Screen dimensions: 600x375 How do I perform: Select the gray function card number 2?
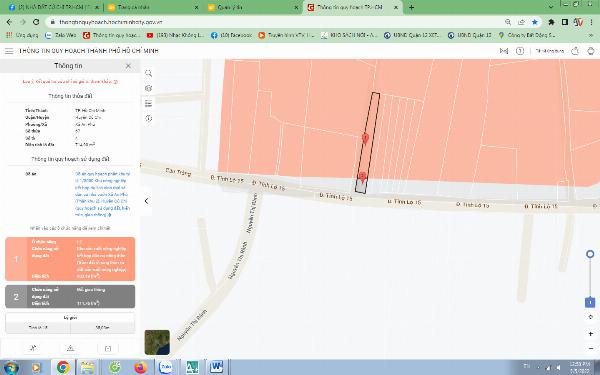pyautogui.click(x=70, y=297)
